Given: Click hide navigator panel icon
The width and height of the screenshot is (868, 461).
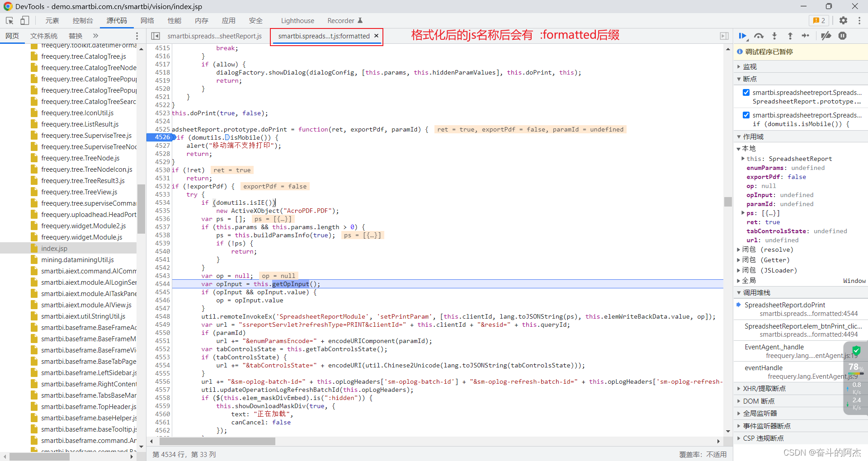Looking at the screenshot, I should [156, 36].
